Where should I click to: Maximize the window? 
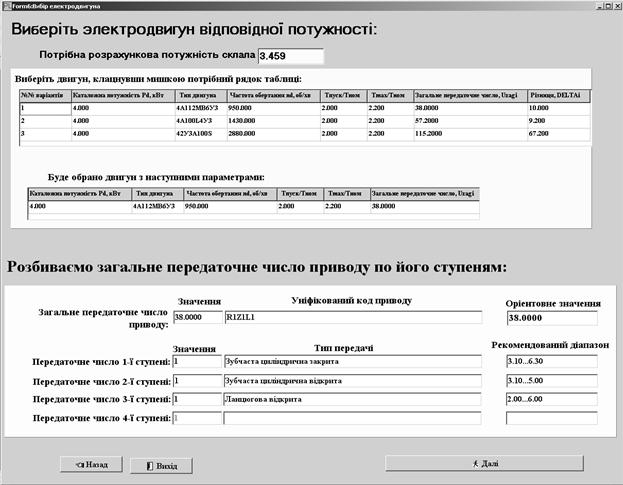pos(608,6)
